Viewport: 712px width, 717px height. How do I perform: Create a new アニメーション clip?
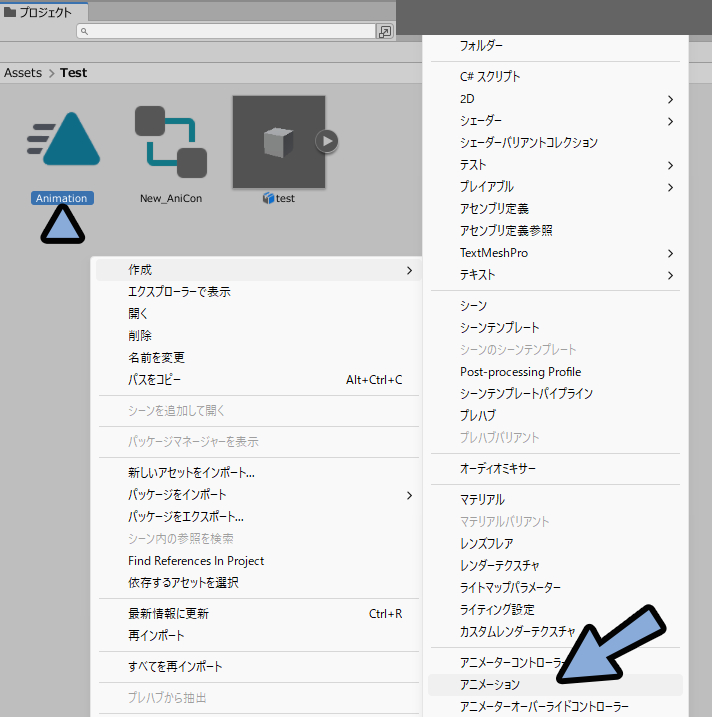pos(555,685)
